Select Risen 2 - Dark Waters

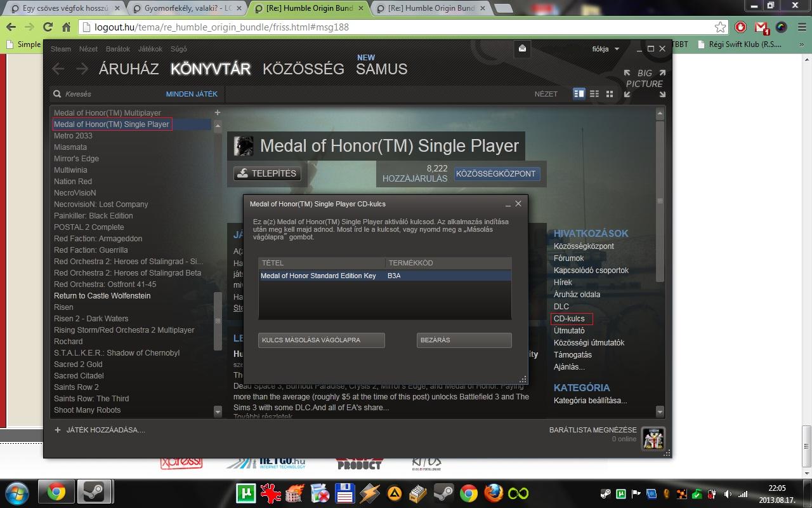[x=91, y=319]
